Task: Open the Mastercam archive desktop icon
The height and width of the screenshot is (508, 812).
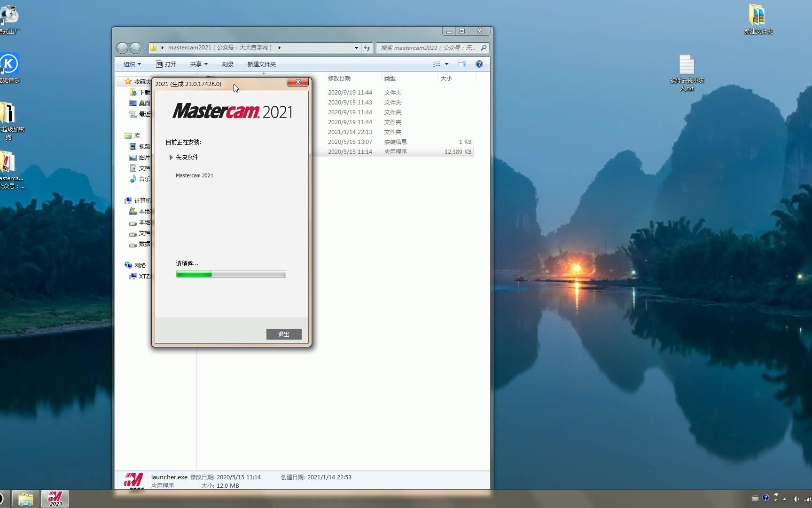Action: pos(10,170)
